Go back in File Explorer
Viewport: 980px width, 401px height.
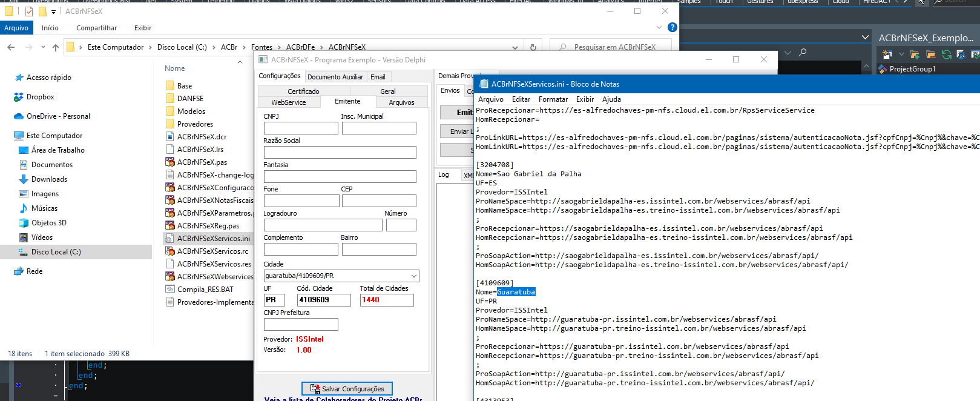(11, 47)
